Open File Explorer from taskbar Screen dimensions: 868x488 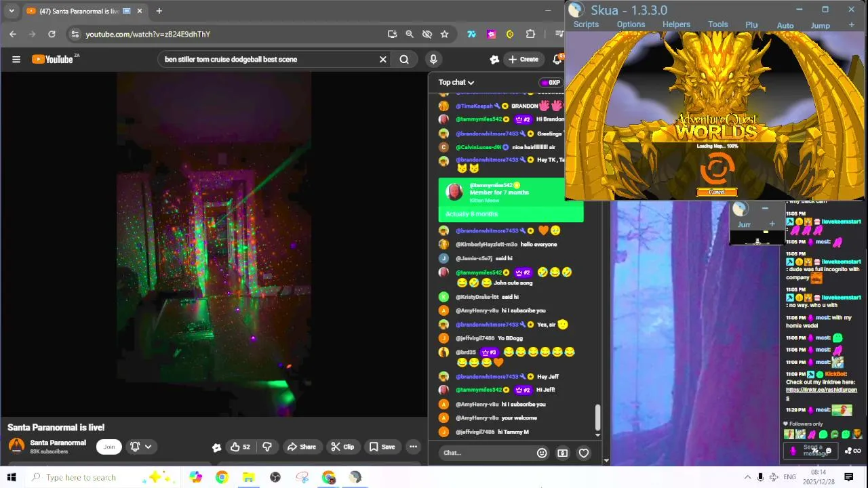coord(249,477)
